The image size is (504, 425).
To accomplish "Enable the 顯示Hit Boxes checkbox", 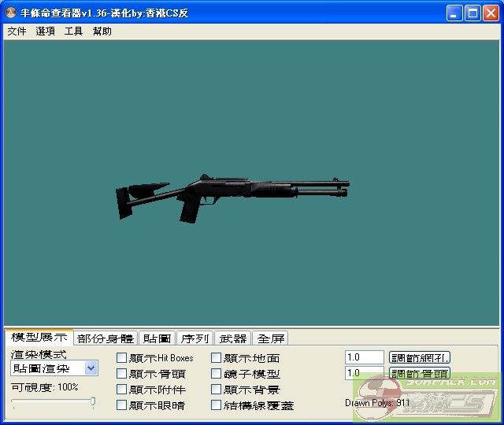I will click(121, 358).
